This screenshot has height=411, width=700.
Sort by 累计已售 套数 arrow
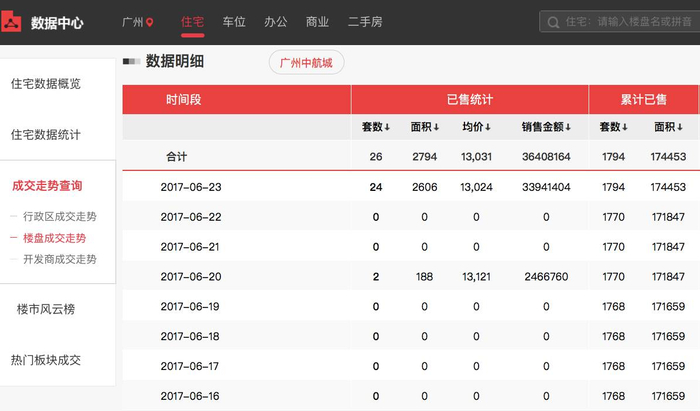(x=625, y=127)
